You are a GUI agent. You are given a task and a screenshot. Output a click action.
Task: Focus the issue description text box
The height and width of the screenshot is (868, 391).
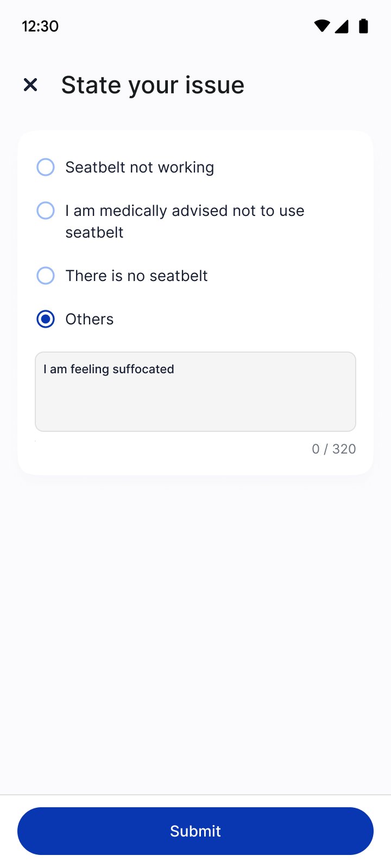195,392
